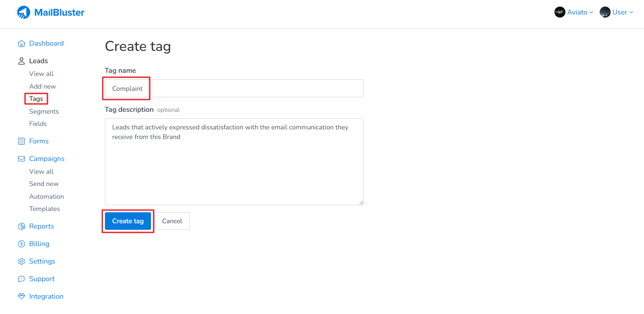This screenshot has width=644, height=314.
Task: Click the Campaigns envelope icon
Action: (21, 159)
